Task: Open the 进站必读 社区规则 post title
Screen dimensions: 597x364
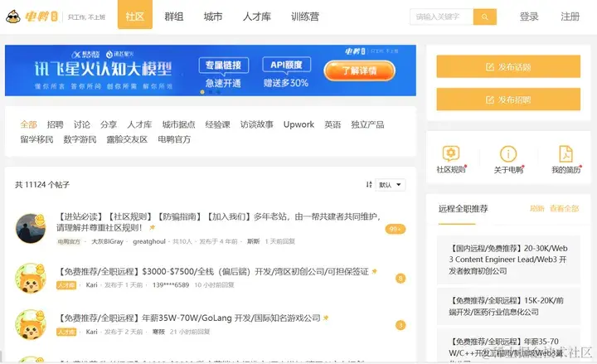Action: tap(219, 222)
